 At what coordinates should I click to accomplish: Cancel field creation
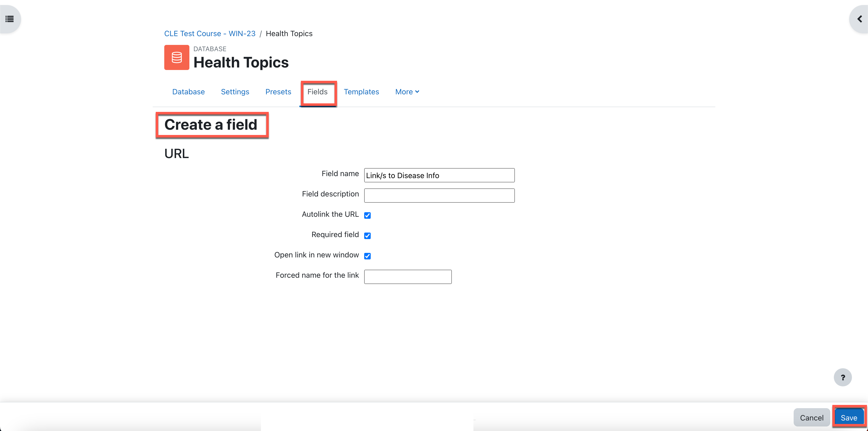811,417
